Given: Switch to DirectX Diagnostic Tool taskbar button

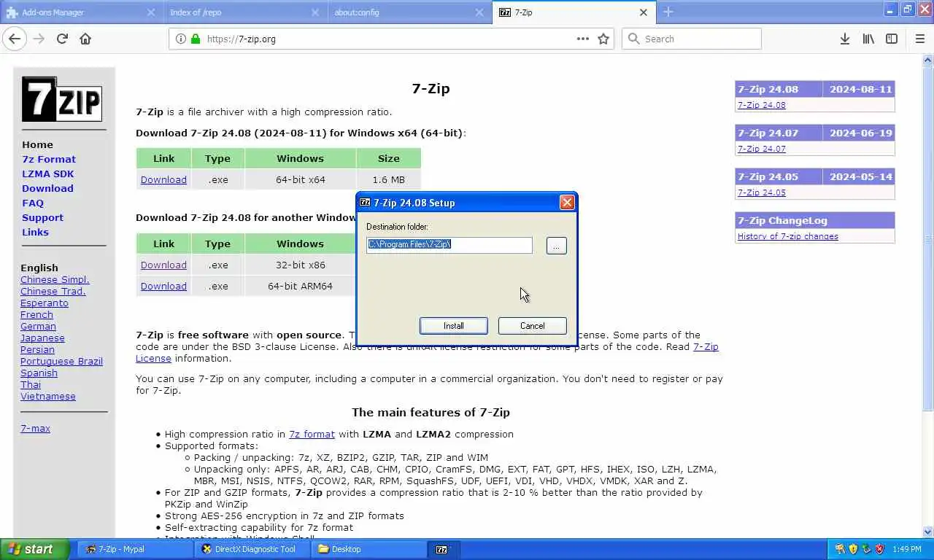Looking at the screenshot, I should [252, 549].
